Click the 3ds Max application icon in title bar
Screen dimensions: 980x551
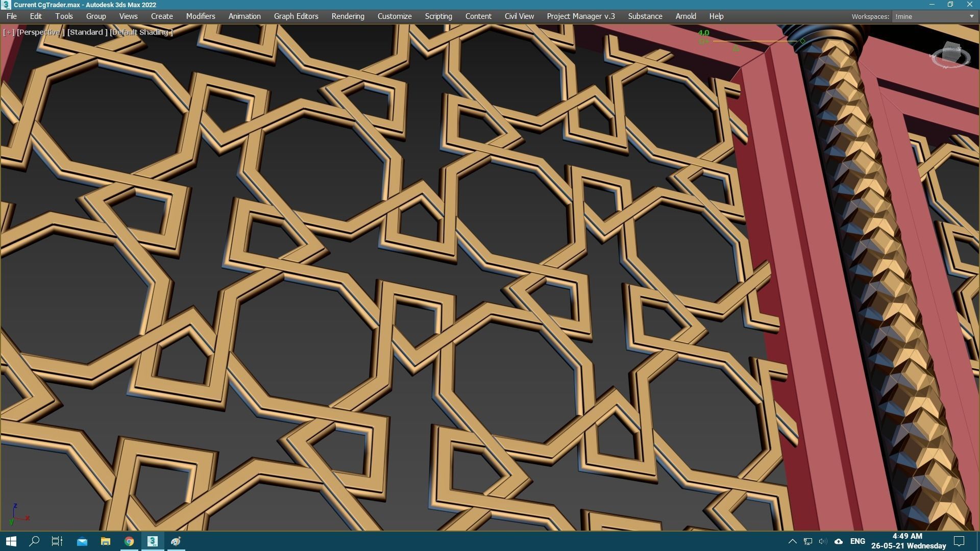click(x=6, y=5)
